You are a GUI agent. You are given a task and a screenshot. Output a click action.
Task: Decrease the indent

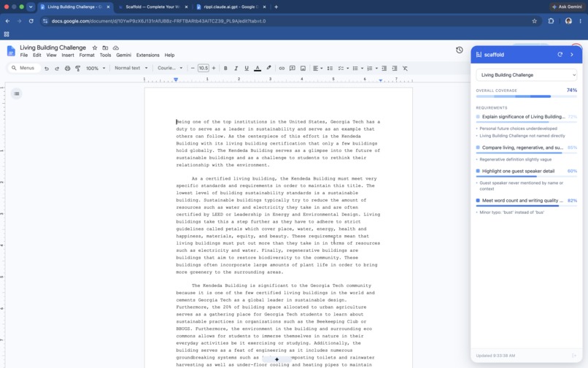click(384, 69)
